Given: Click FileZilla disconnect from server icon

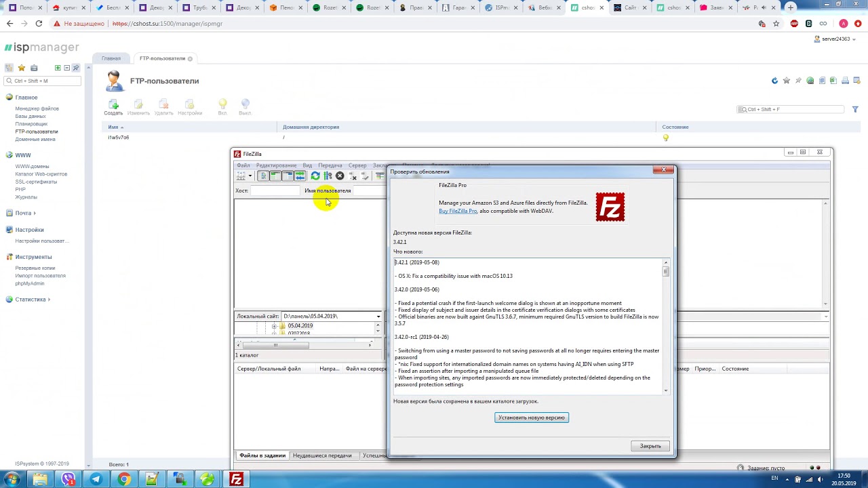Looking at the screenshot, I should click(x=353, y=176).
